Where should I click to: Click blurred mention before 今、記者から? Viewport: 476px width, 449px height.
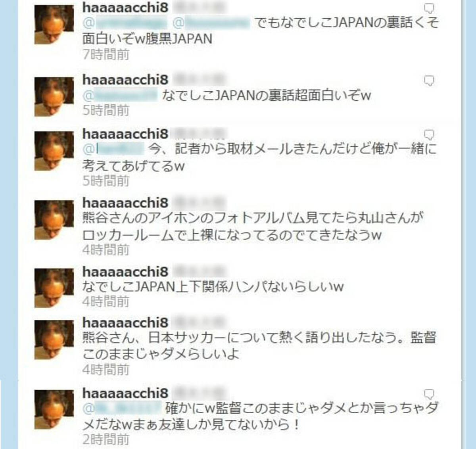[x=113, y=149]
